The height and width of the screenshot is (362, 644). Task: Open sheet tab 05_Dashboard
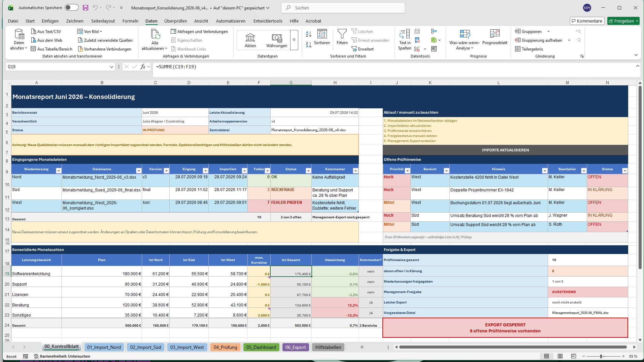coord(261,347)
